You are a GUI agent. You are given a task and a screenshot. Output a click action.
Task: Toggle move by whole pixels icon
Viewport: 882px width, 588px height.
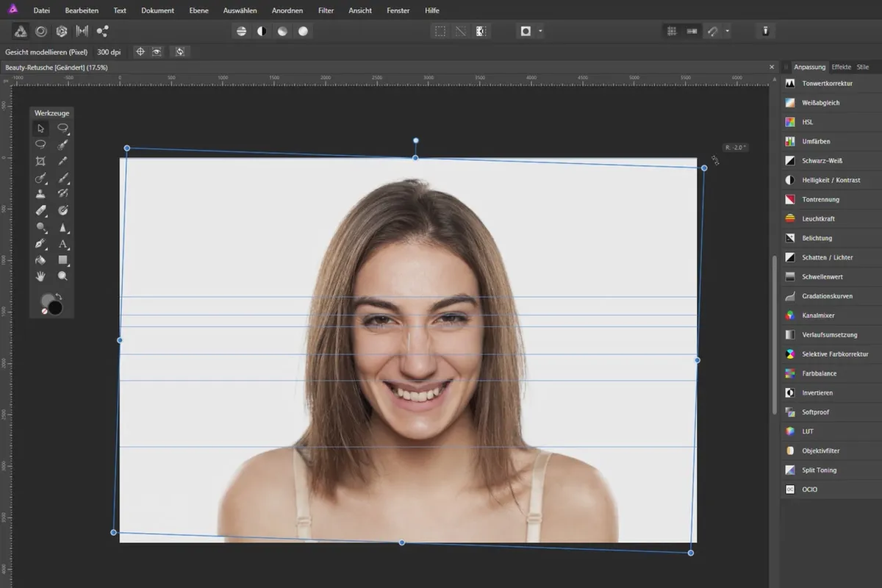(x=692, y=32)
